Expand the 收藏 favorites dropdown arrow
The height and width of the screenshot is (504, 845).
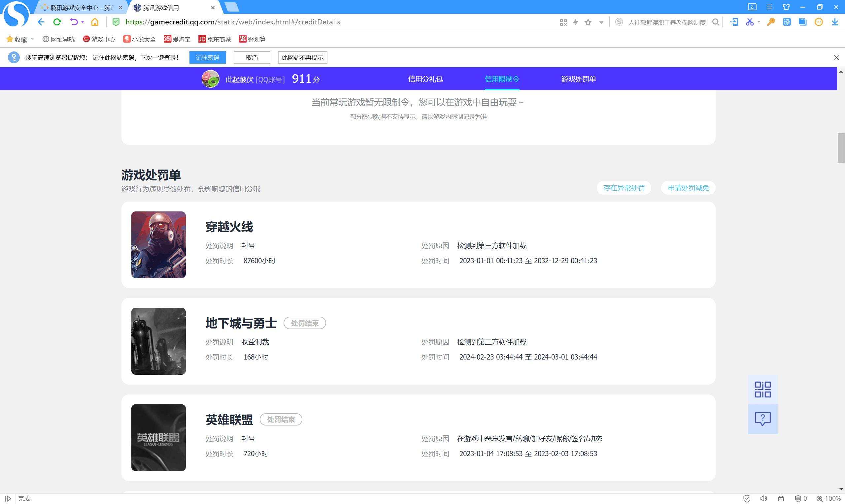[32, 39]
